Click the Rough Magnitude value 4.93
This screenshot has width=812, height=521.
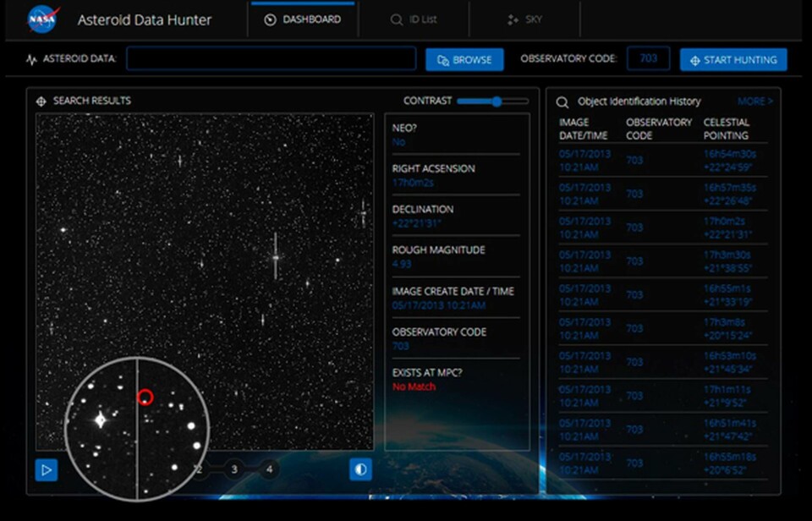pyautogui.click(x=401, y=264)
